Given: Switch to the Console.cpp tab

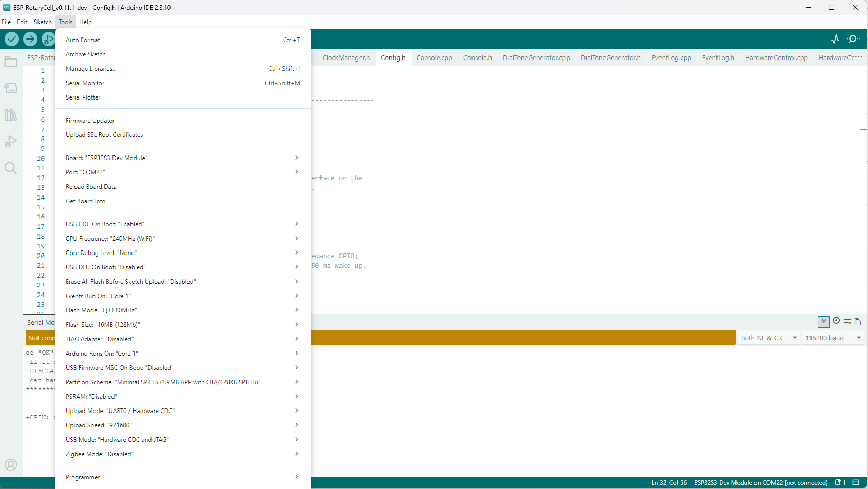Looking at the screenshot, I should 434,57.
